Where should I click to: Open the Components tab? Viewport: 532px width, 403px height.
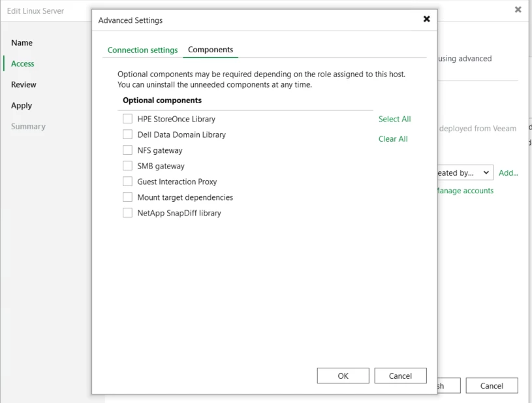click(210, 50)
